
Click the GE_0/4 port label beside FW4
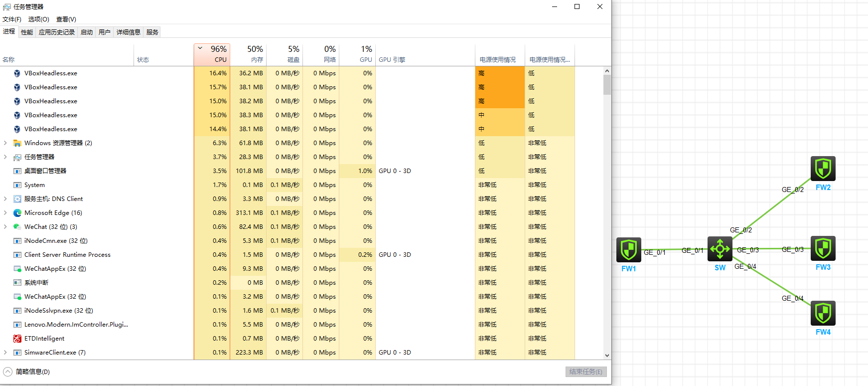[x=793, y=298]
